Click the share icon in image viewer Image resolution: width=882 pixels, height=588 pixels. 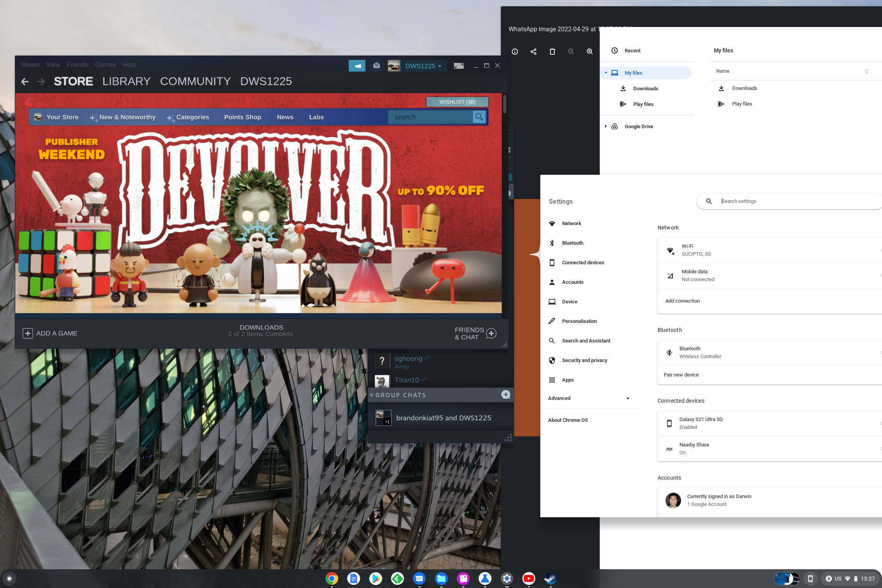pos(533,52)
